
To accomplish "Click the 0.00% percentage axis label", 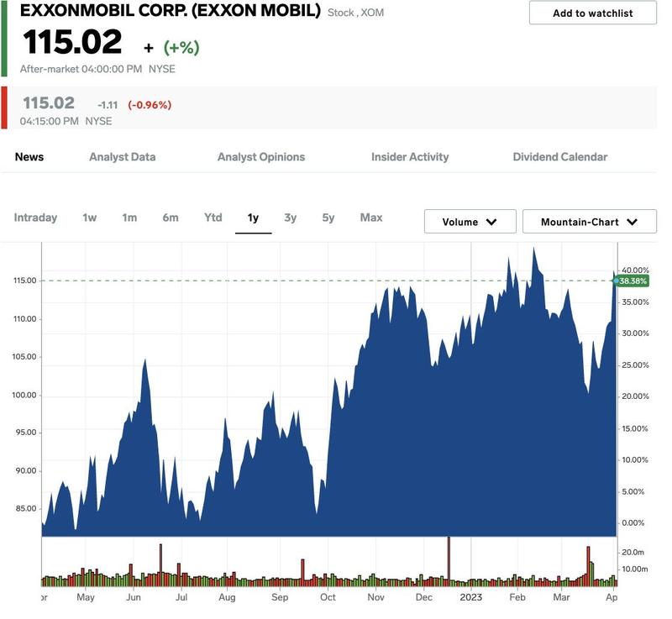I will pos(633,523).
